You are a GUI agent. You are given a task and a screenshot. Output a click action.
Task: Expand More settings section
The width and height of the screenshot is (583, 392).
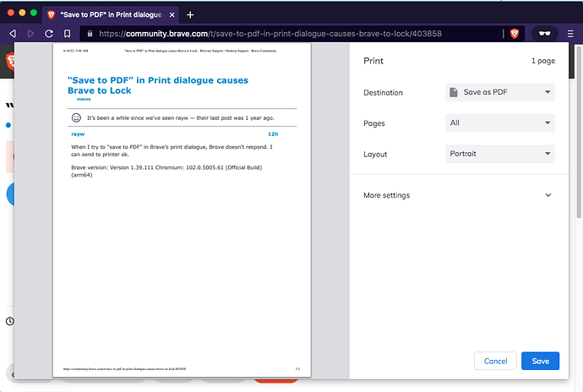pyautogui.click(x=458, y=195)
